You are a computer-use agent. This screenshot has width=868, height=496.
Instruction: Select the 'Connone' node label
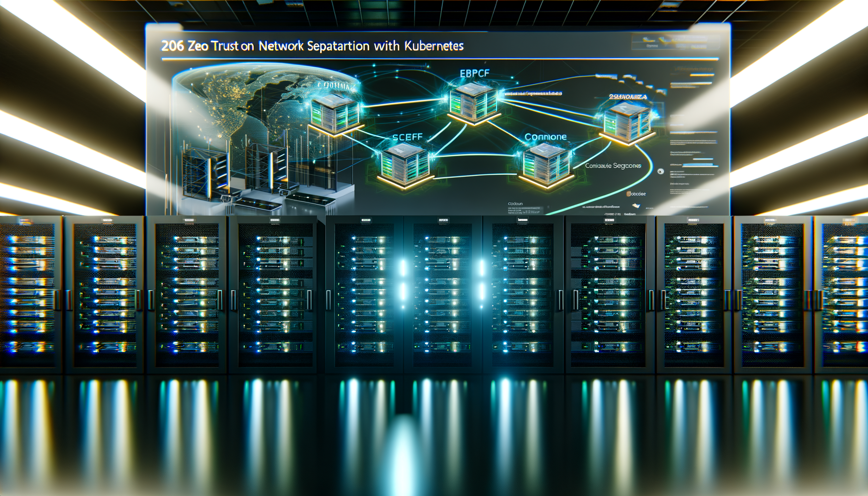(x=545, y=137)
